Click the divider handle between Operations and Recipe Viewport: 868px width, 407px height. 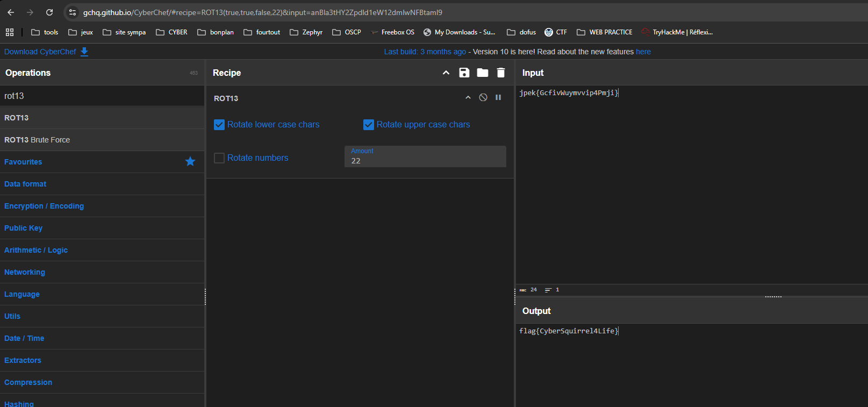click(x=205, y=297)
